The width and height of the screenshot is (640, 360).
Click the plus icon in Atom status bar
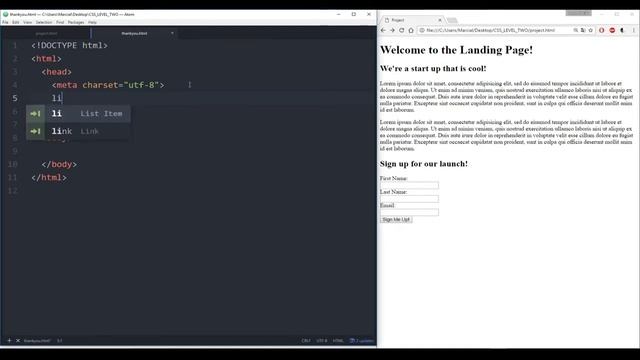(x=9, y=340)
